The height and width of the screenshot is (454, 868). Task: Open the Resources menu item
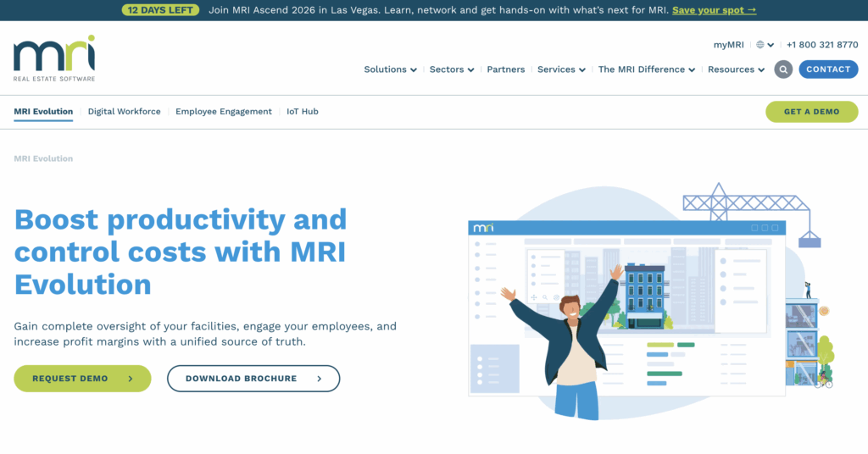[x=731, y=69]
